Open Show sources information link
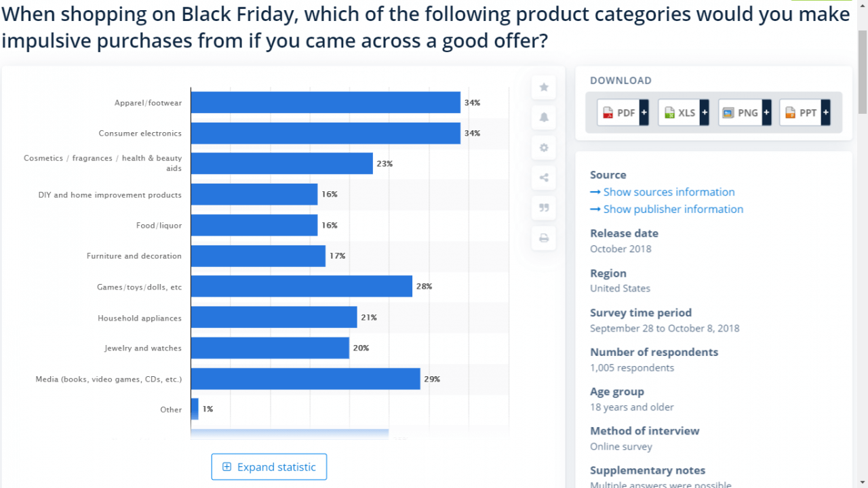 pyautogui.click(x=669, y=192)
